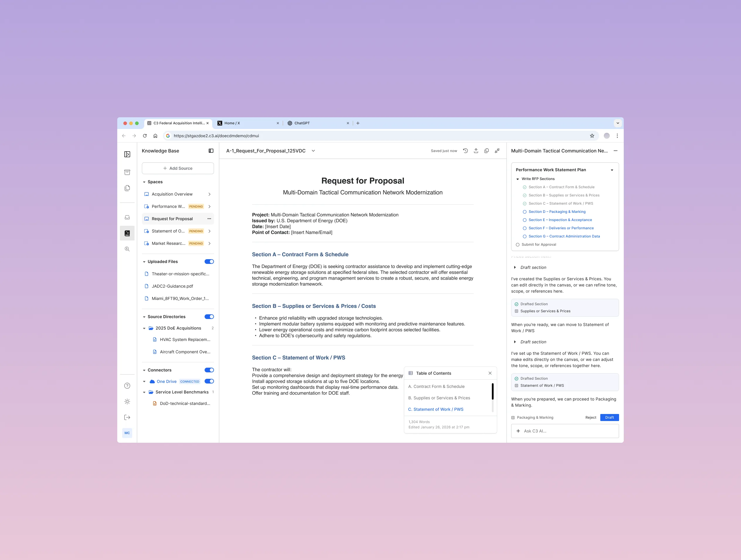Image resolution: width=741 pixels, height=560 pixels.
Task: Close the Table of Contents popup
Action: click(490, 373)
